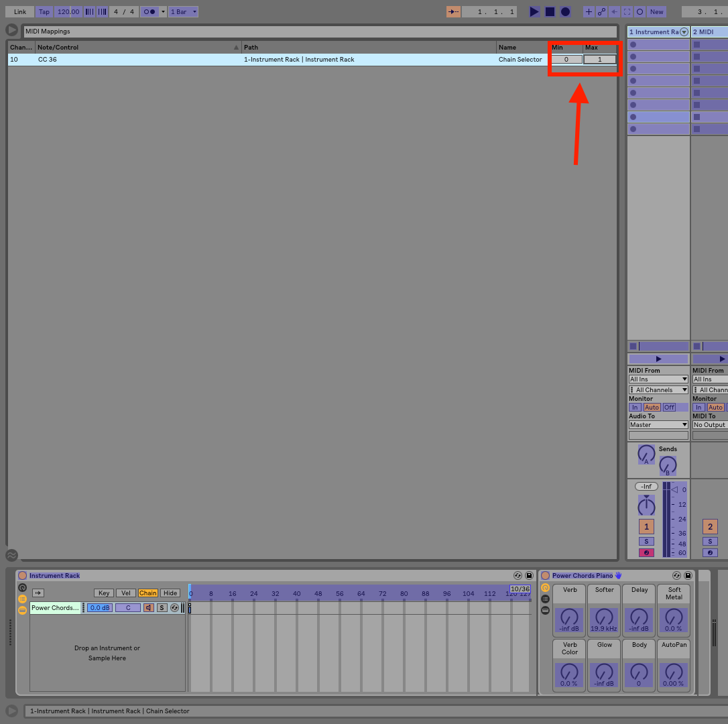Click the Capture MIDI icon

tap(627, 11)
